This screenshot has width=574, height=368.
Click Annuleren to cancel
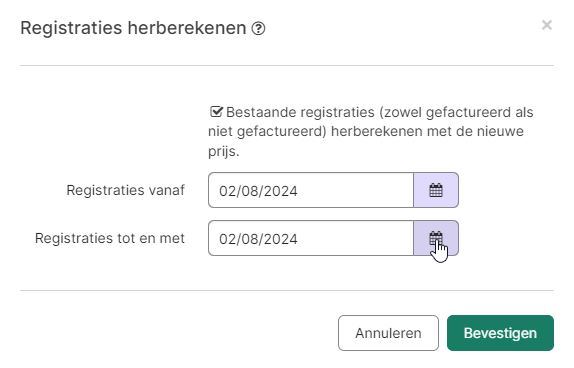388,333
